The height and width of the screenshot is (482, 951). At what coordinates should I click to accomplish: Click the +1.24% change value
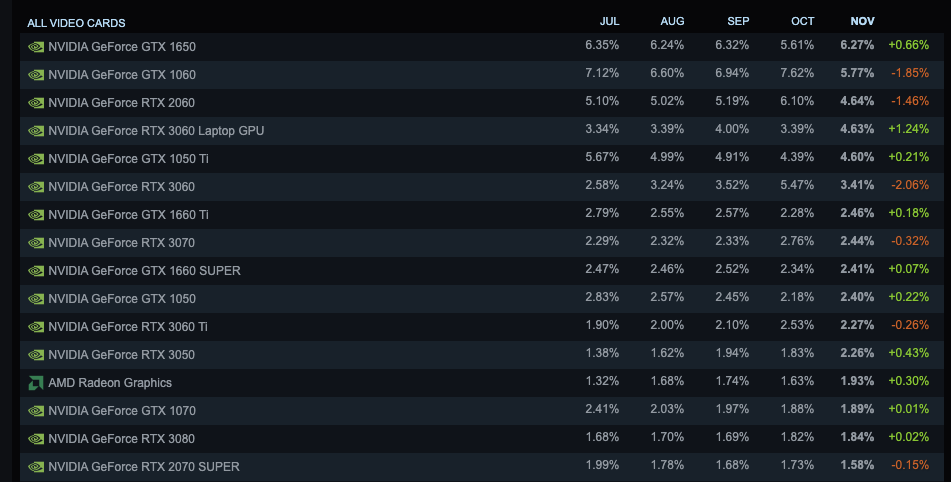tap(908, 130)
